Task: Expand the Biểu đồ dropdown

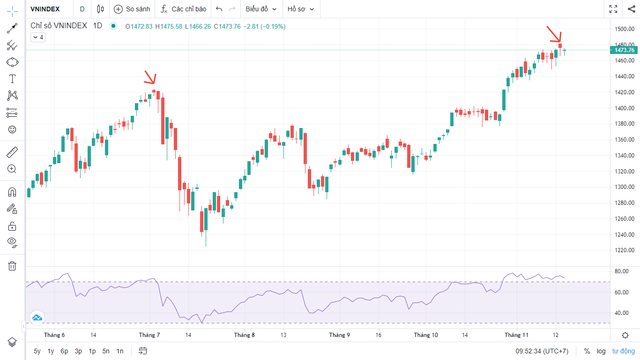Action: (x=261, y=9)
